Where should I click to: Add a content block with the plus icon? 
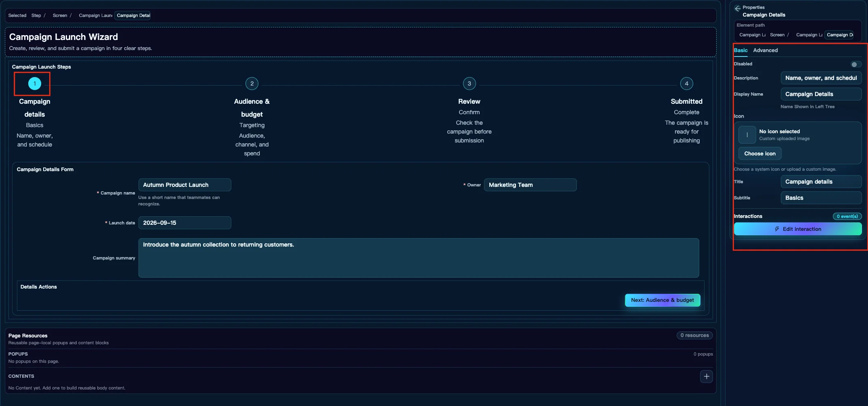[706, 377]
